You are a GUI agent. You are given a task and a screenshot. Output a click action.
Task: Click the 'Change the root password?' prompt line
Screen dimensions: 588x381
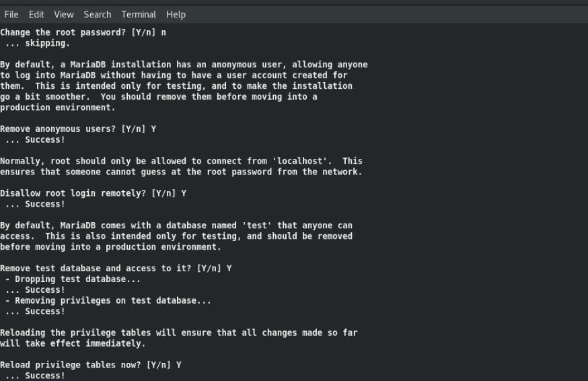(83, 32)
